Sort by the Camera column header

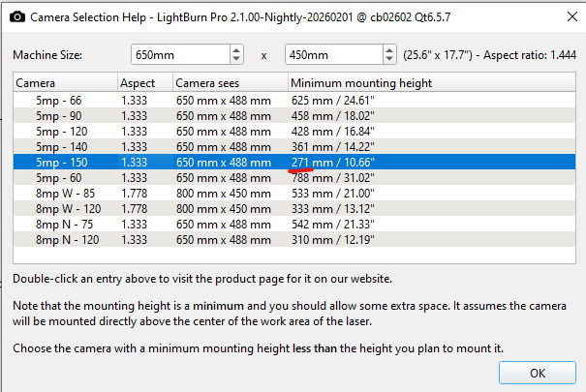(x=64, y=83)
